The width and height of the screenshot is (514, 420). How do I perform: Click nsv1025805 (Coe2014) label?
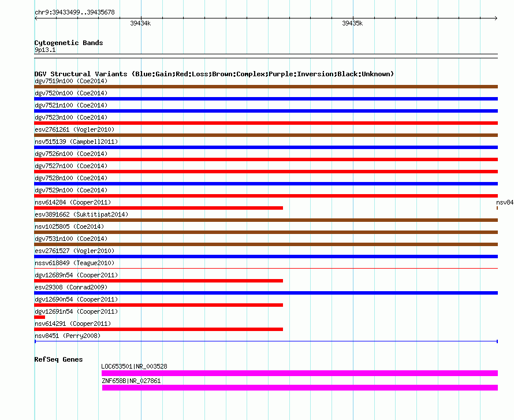[x=69, y=226]
